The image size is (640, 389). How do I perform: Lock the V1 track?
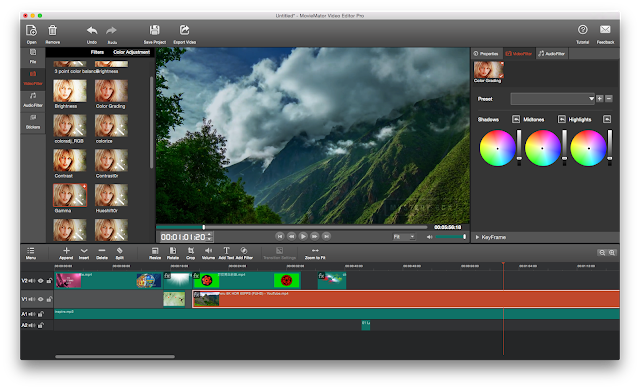pos(49,299)
